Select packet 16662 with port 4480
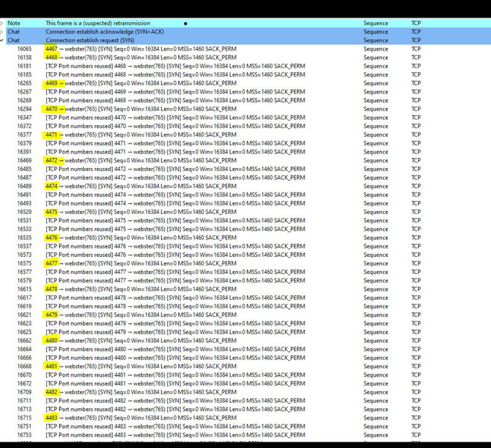491x448 pixels. (x=245, y=341)
